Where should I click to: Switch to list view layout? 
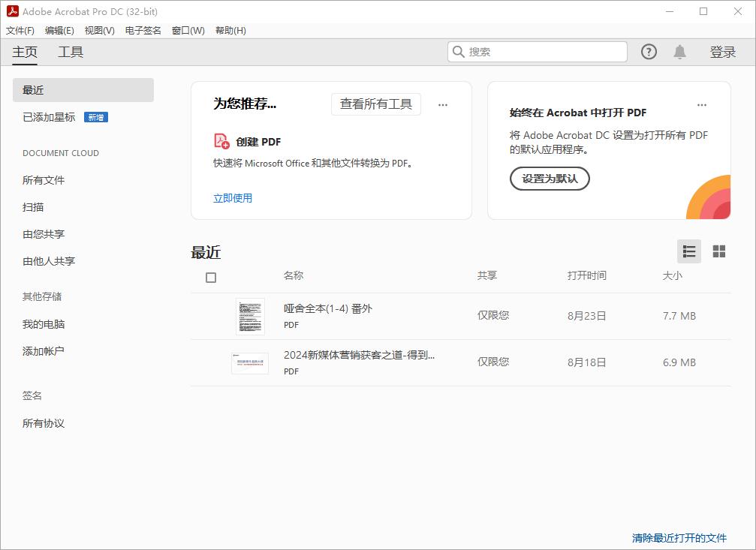click(x=688, y=251)
